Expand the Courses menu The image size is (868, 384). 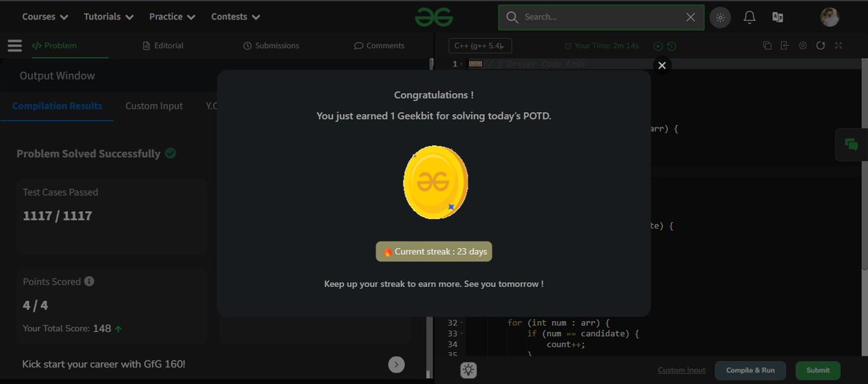[46, 17]
